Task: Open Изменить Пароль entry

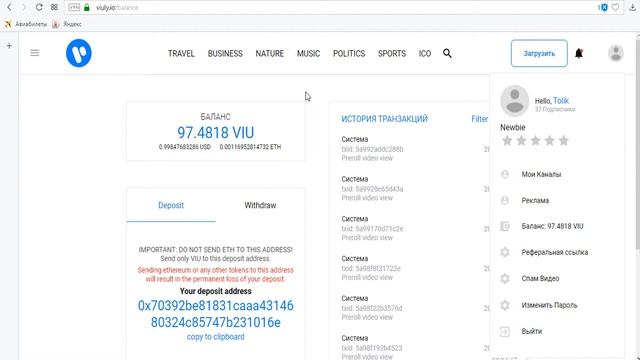Action: (x=549, y=305)
